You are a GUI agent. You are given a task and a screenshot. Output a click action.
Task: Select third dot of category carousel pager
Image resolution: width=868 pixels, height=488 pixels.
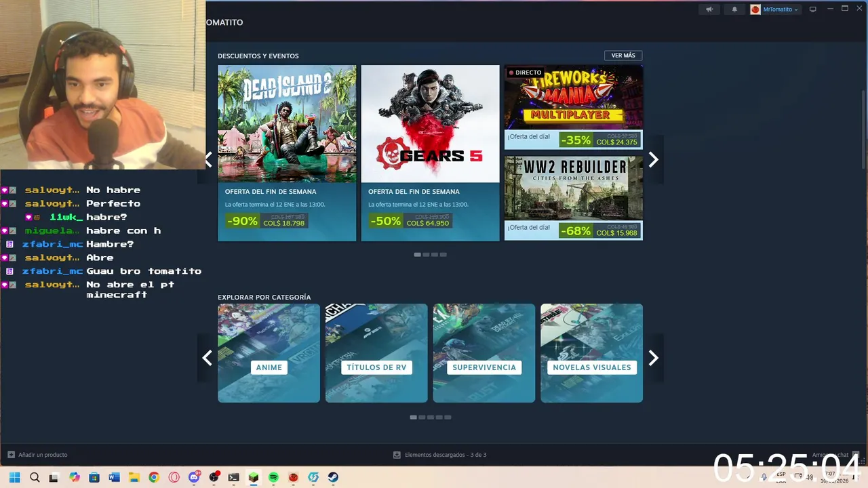[x=431, y=418]
